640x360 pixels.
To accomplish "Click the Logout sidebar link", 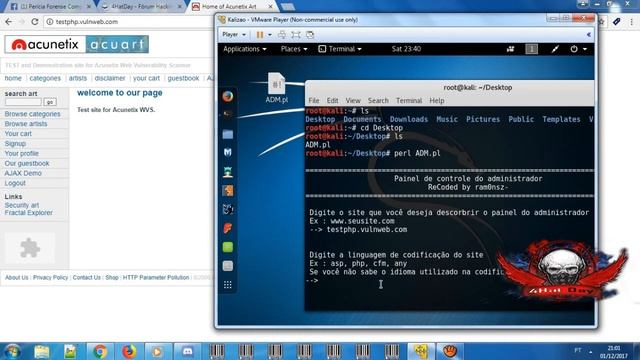I will point(15,183).
